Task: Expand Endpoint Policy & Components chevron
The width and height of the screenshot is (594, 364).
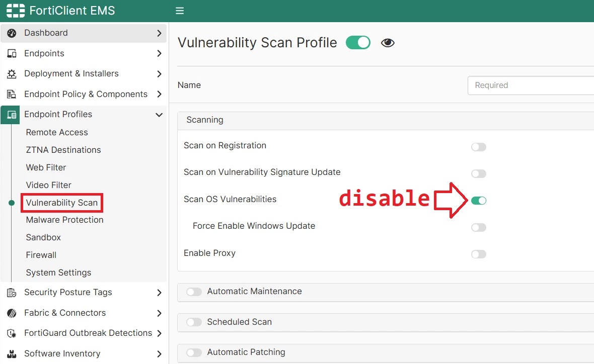Action: pyautogui.click(x=159, y=94)
